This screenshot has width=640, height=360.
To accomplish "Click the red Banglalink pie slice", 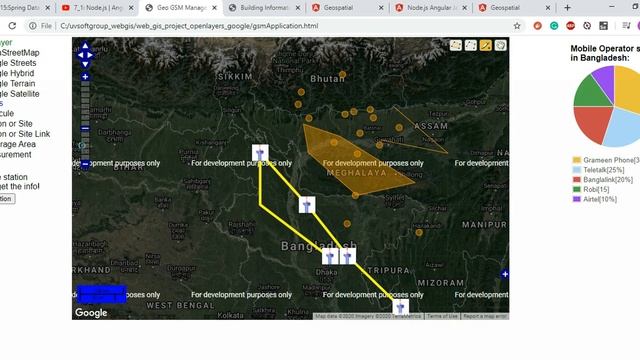I will pos(592,122).
